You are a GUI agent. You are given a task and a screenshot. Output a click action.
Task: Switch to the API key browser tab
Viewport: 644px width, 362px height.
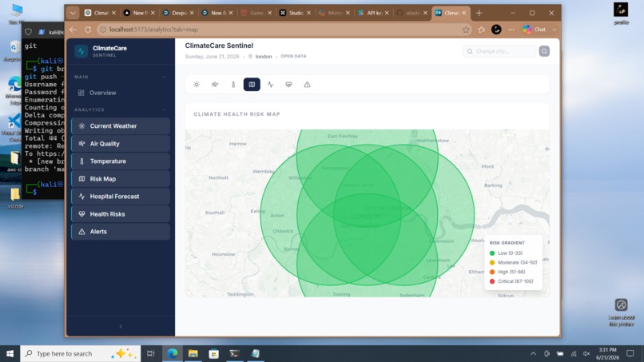370,13
